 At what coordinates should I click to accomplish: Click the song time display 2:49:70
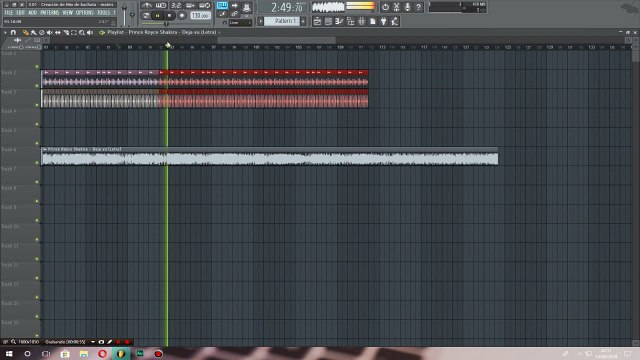287,7
